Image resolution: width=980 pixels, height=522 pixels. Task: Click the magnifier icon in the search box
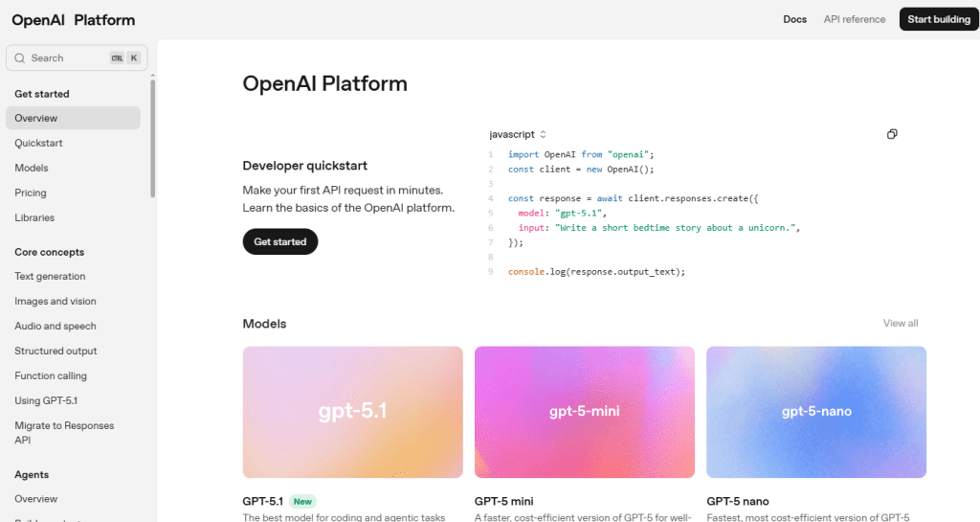(20, 58)
